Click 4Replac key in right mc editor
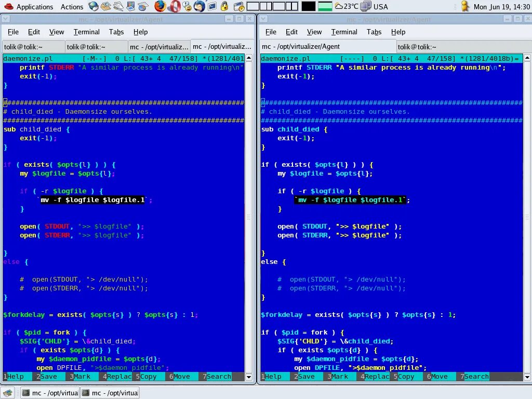The image size is (532, 399). [x=375, y=376]
